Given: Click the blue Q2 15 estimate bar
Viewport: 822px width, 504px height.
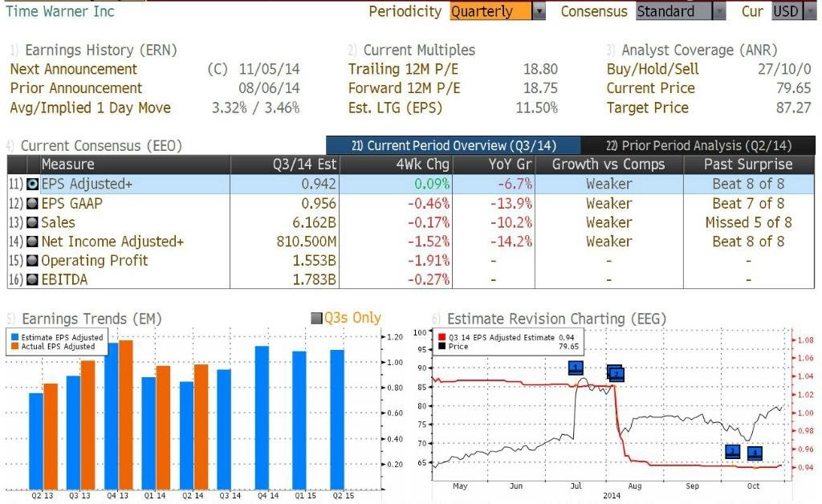Looking at the screenshot, I should [x=337, y=419].
